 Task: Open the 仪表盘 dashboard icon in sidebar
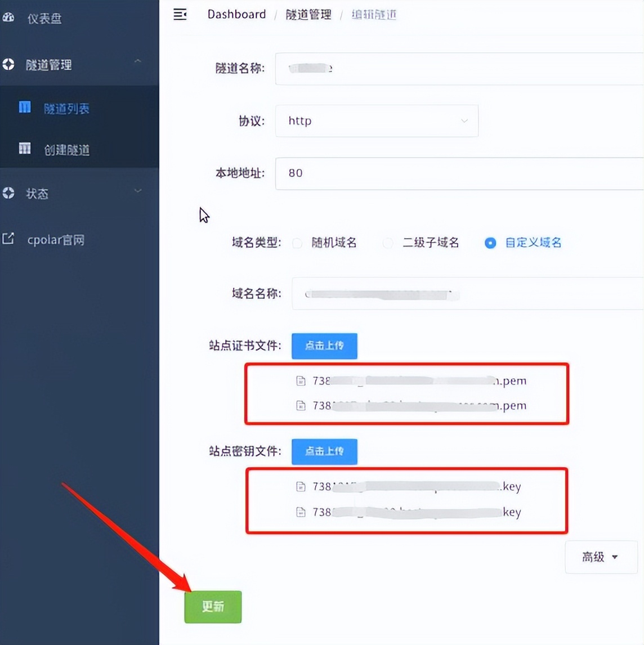[8, 17]
